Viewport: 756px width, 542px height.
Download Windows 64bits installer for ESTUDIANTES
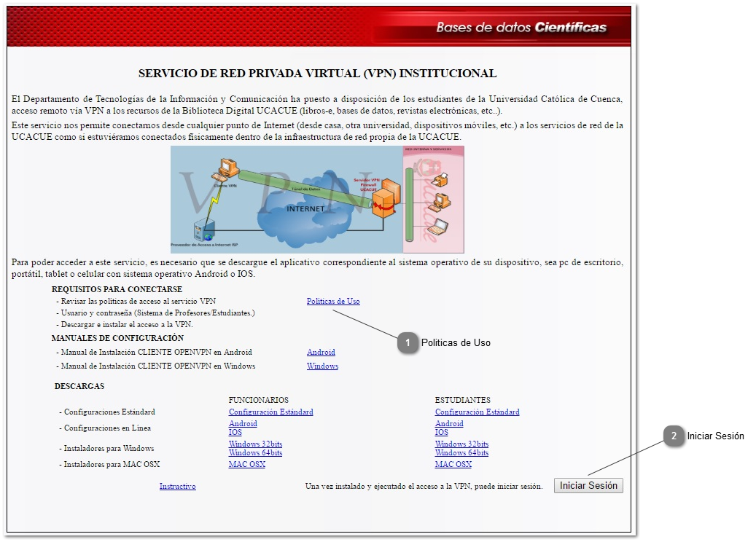point(461,452)
